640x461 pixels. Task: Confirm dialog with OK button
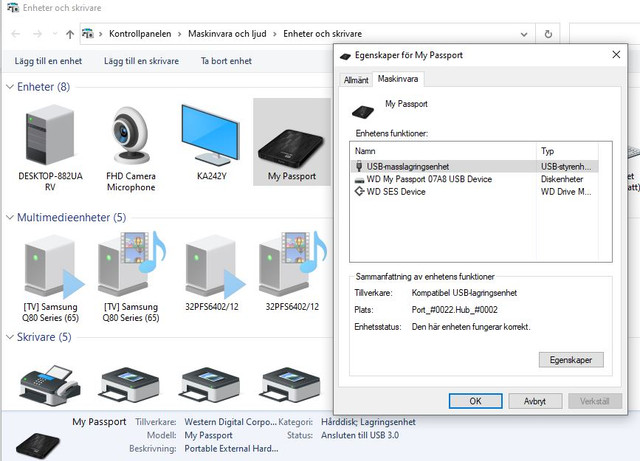pyautogui.click(x=476, y=401)
